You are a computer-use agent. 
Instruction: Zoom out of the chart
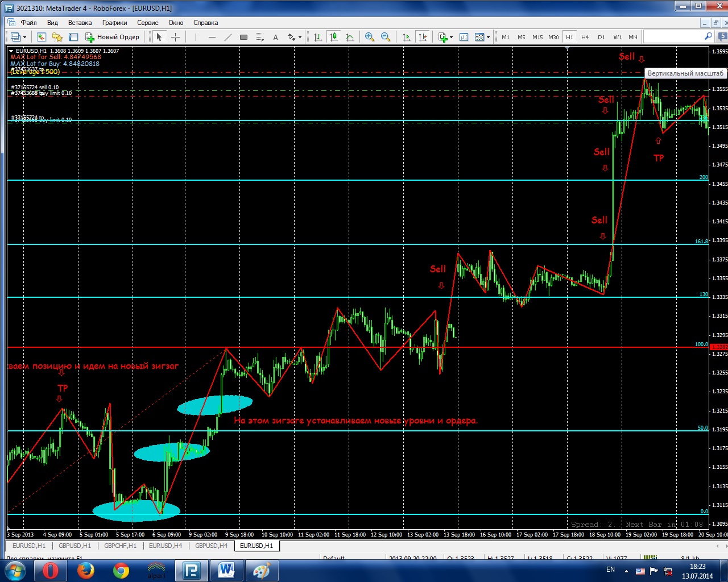point(386,37)
